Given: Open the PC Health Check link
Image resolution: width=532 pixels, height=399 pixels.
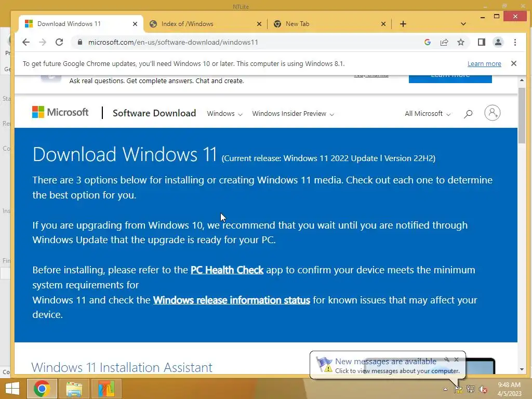Looking at the screenshot, I should [x=227, y=270].
